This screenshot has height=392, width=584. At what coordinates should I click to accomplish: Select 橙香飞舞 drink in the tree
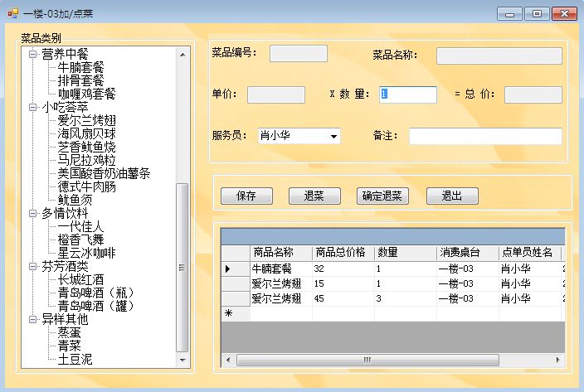pos(80,240)
